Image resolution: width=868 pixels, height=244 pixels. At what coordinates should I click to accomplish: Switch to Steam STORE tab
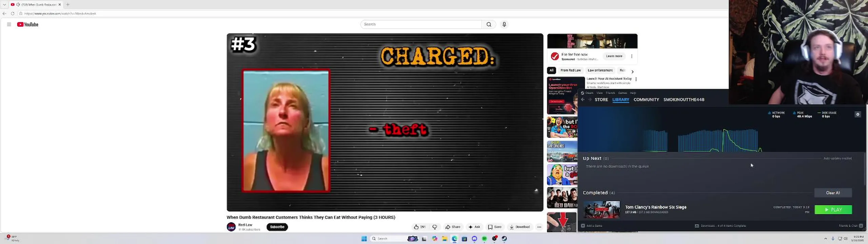tap(601, 100)
